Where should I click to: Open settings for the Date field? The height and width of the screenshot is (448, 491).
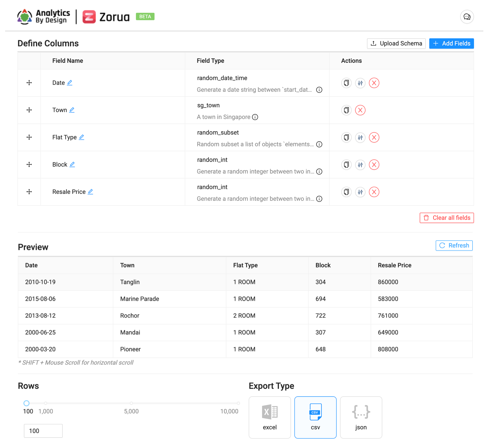point(360,83)
